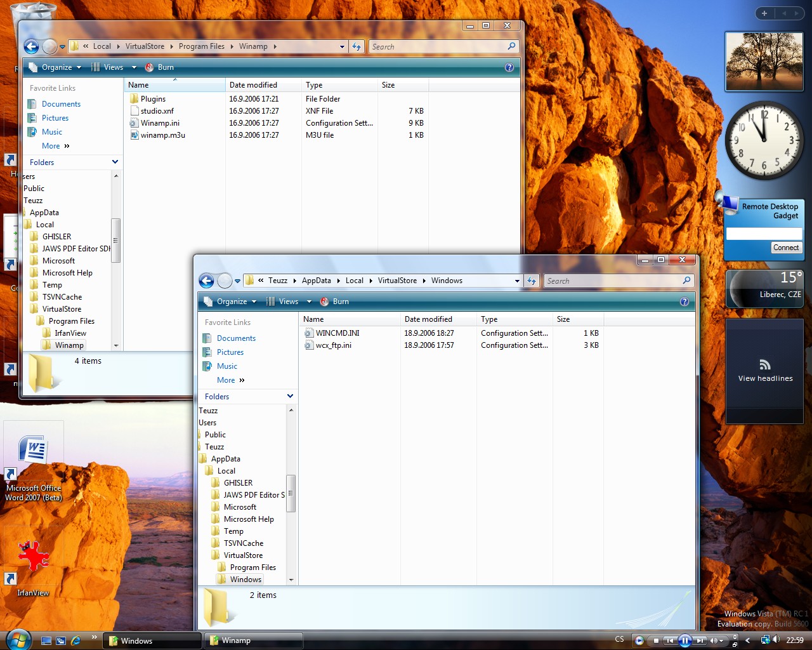Open Organize menu in the front Windows folder window
812x650 pixels.
231,302
